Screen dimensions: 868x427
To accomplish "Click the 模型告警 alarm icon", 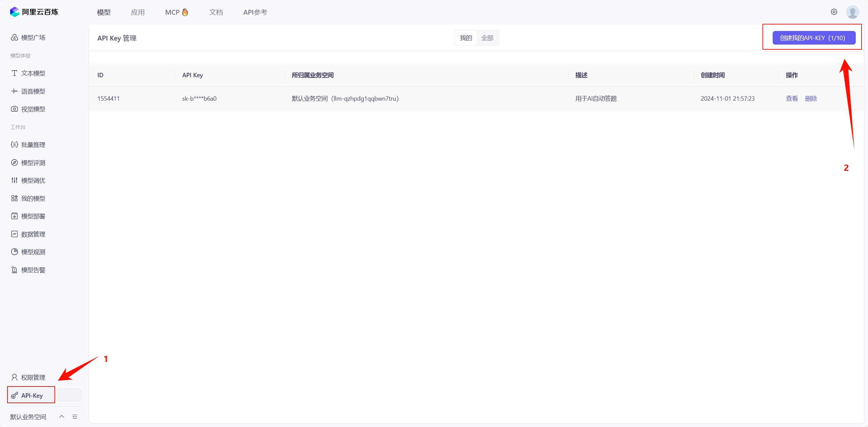I will coord(14,270).
